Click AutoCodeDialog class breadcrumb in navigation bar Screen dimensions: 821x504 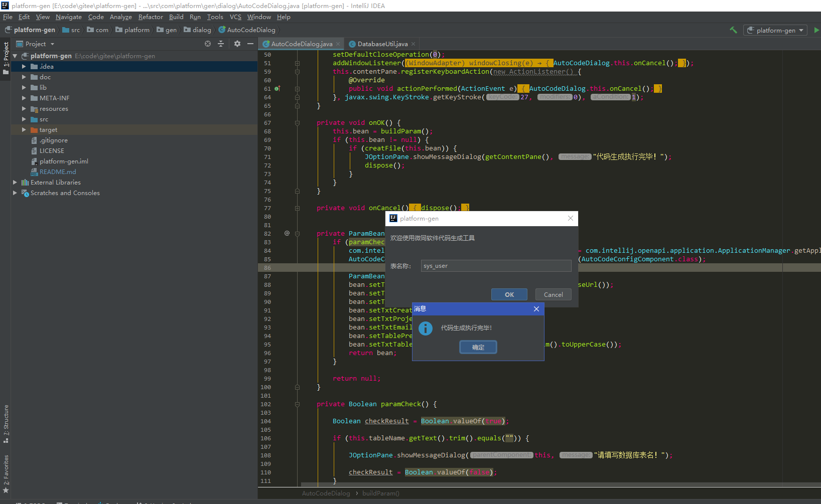pos(247,30)
